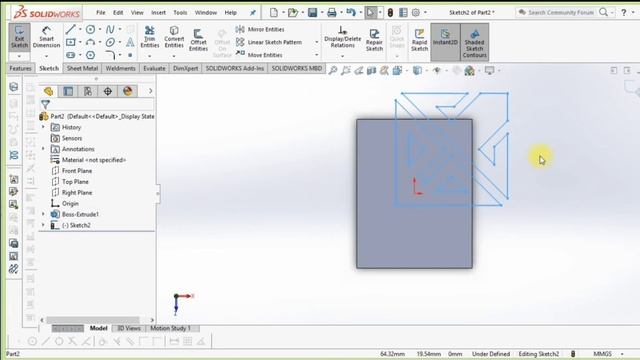
Task: Click the Repair Sketch tool
Action: 374,40
